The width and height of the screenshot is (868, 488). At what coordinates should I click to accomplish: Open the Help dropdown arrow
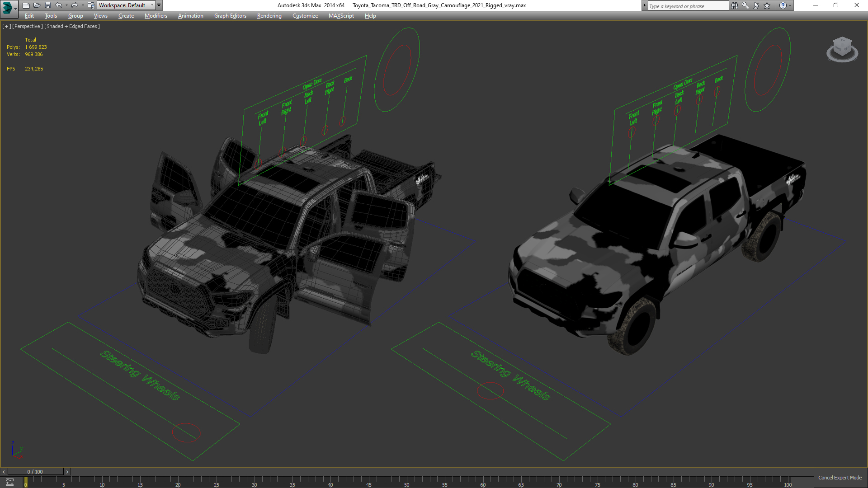(x=790, y=5)
